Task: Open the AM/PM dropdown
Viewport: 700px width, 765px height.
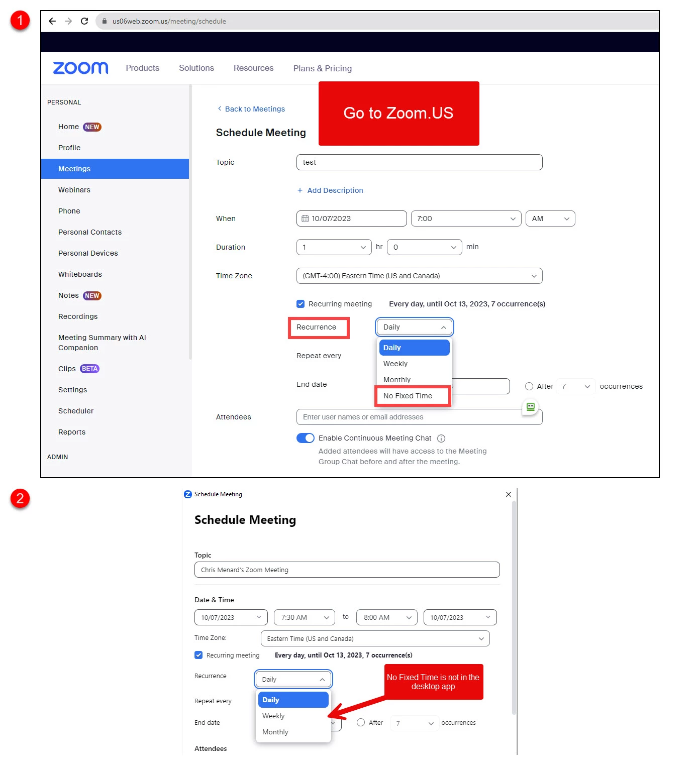Action: (550, 218)
